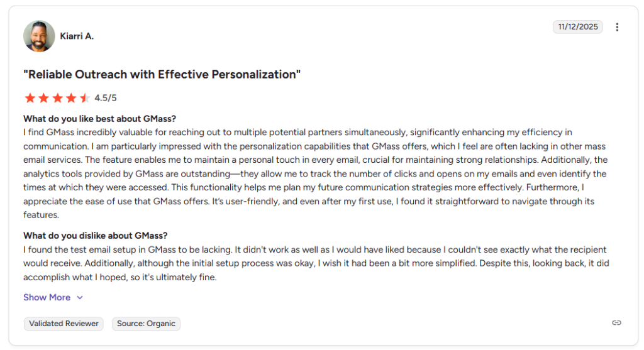Viewport: 644px width, 350px height.
Task: Click the Show More link
Action: pyautogui.click(x=47, y=297)
